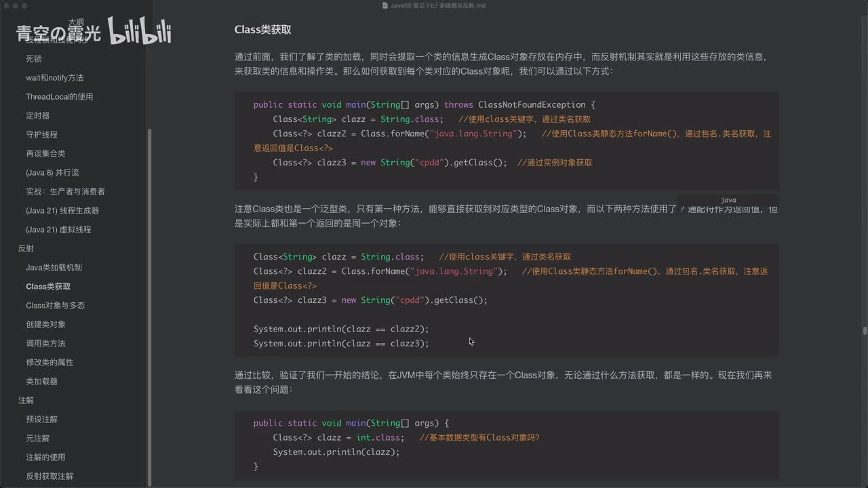Navigate to 反射获取注解 heading
The image size is (868, 488).
point(50,476)
